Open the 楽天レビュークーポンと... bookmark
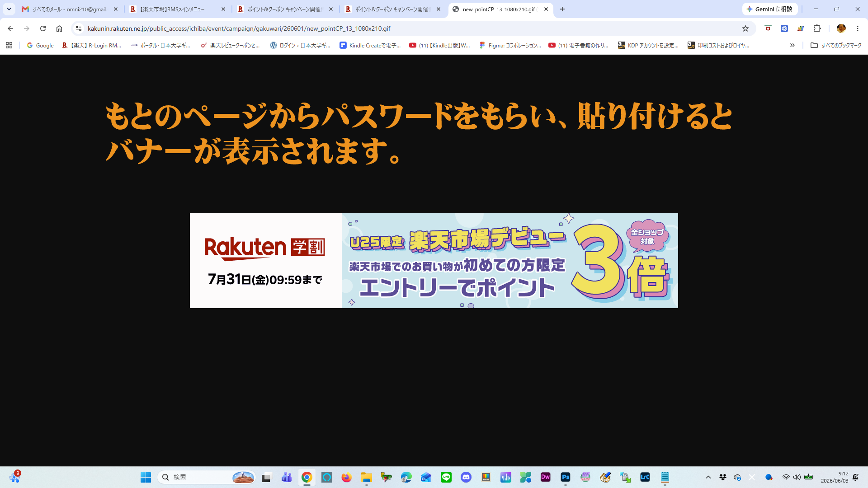Viewport: 868px width, 488px height. pyautogui.click(x=230, y=45)
